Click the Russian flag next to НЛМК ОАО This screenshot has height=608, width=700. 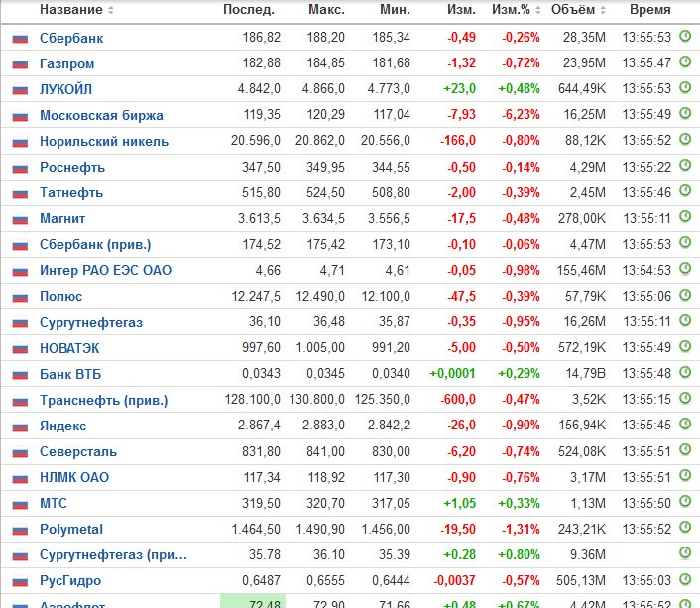coord(20,479)
